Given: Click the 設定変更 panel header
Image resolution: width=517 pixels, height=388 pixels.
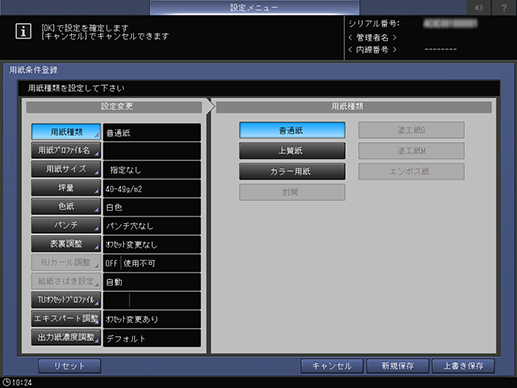Looking at the screenshot, I should pyautogui.click(x=114, y=107).
